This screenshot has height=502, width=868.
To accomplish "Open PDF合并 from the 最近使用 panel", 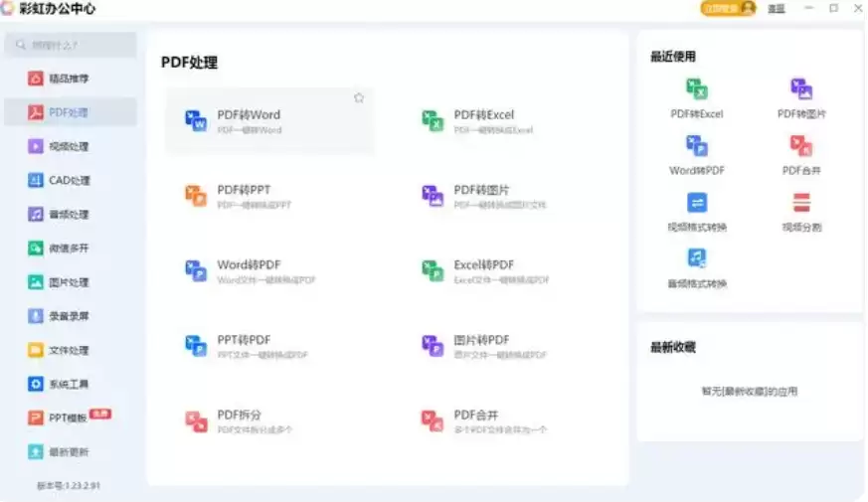I will (801, 155).
